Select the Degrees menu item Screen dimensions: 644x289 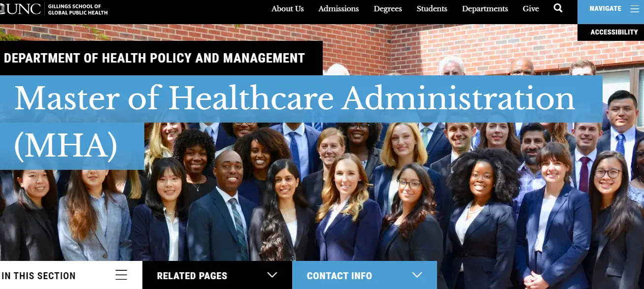pyautogui.click(x=388, y=9)
